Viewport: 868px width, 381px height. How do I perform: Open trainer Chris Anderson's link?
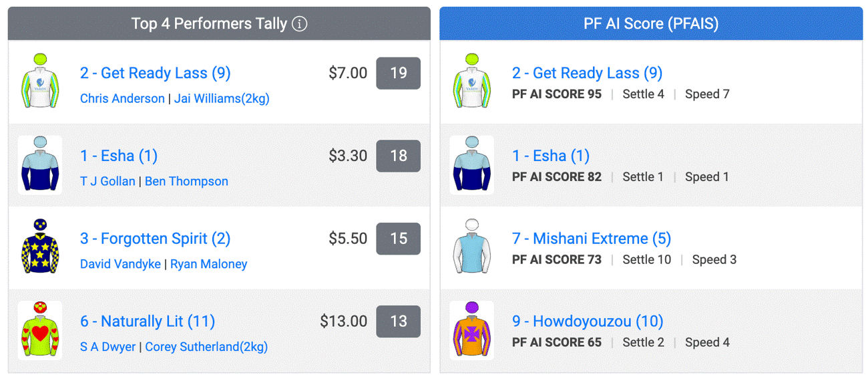[x=122, y=98]
